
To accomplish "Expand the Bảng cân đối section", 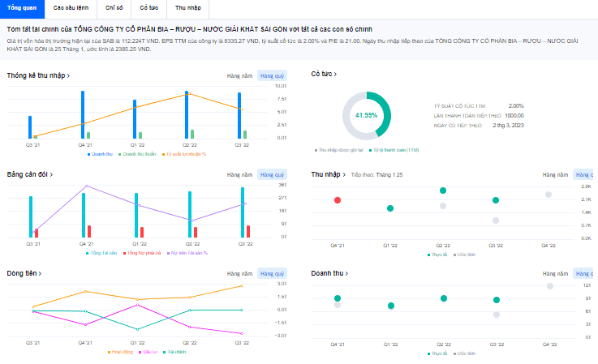I will click(30, 174).
